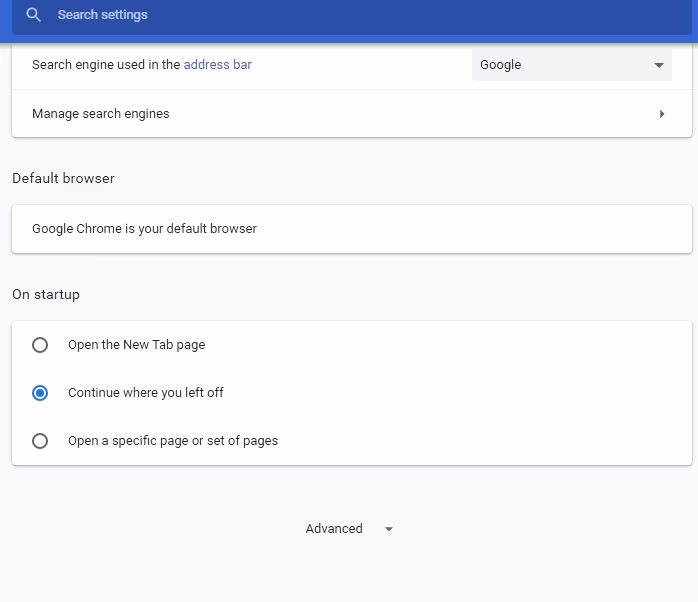Screen dimensions: 698x602
Task: Expand the Advanced settings section
Action: tap(335, 529)
